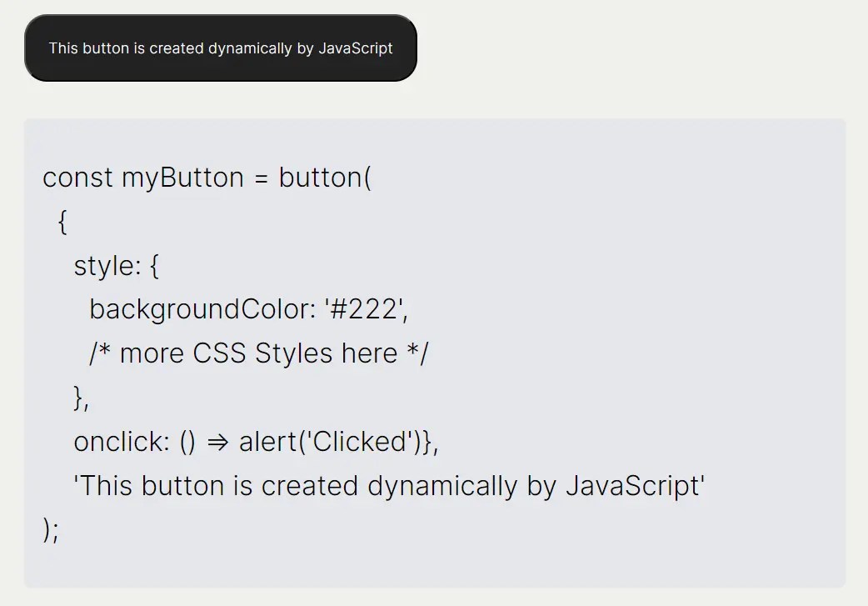Click the 'const myButton = button(' line

point(207,178)
